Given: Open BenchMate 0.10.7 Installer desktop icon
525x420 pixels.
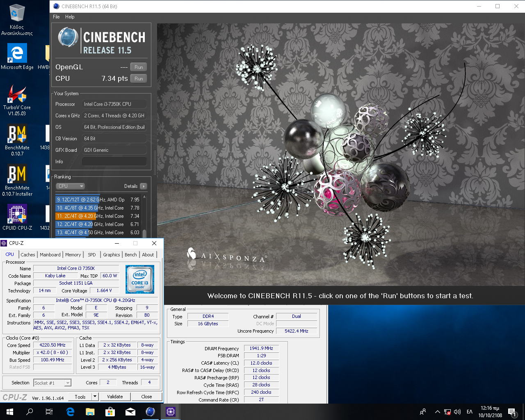Looking at the screenshot, I should coord(17,180).
